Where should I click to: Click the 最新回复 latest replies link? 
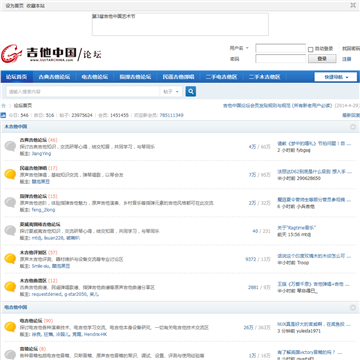351,115
